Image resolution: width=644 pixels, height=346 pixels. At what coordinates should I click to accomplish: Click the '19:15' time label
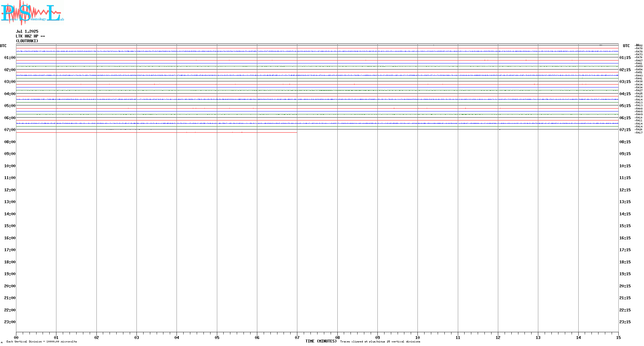[625, 274]
